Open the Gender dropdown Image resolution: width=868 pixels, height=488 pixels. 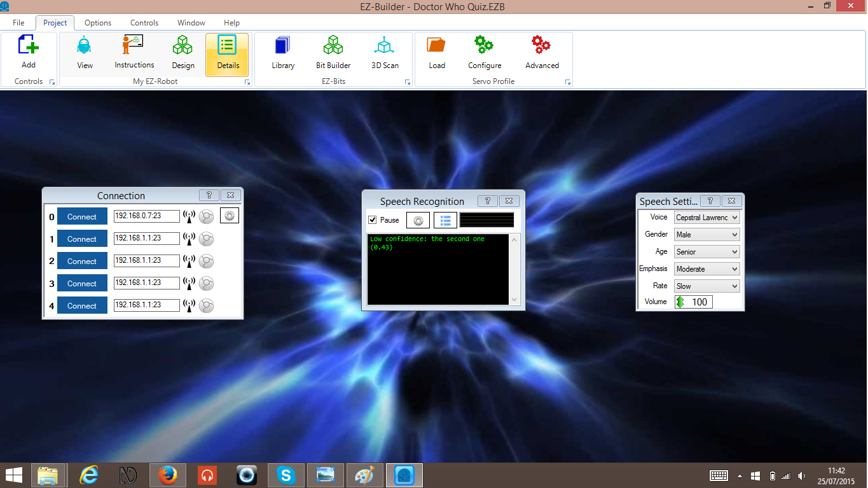(x=707, y=235)
